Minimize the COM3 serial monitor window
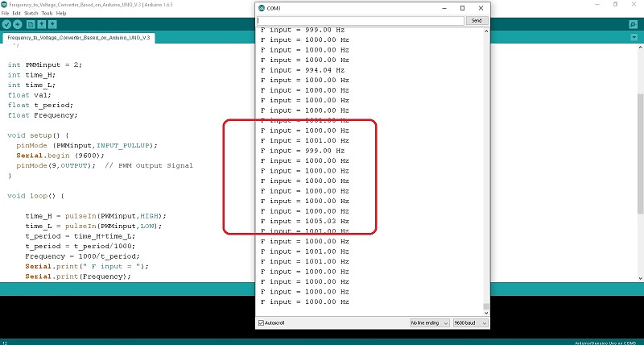This screenshot has width=644, height=345. [444, 8]
